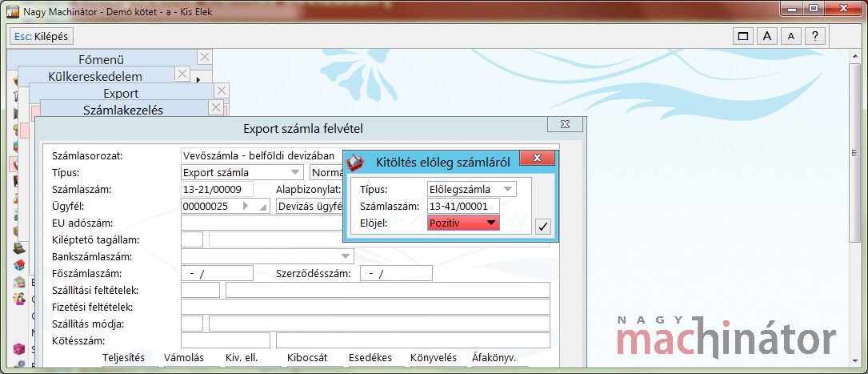Click the large A font size icon
Image resolution: width=868 pixels, height=374 pixels.
[767, 37]
